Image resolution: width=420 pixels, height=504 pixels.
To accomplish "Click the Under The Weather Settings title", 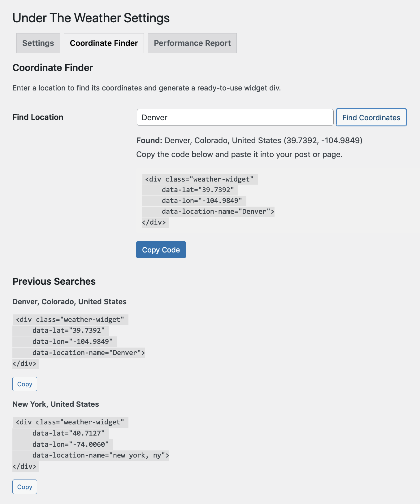I will [91, 18].
